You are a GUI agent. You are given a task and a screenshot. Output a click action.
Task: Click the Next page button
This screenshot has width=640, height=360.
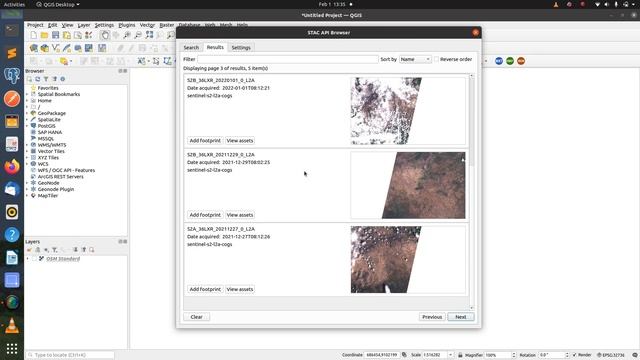(x=461, y=317)
